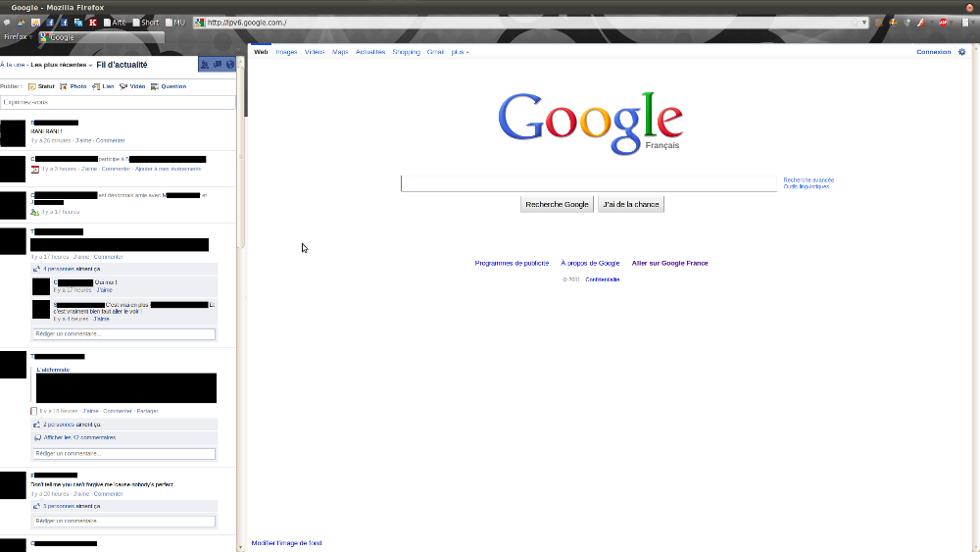Select Gmail in Google navigation bar
The image size is (980, 552).
point(436,52)
